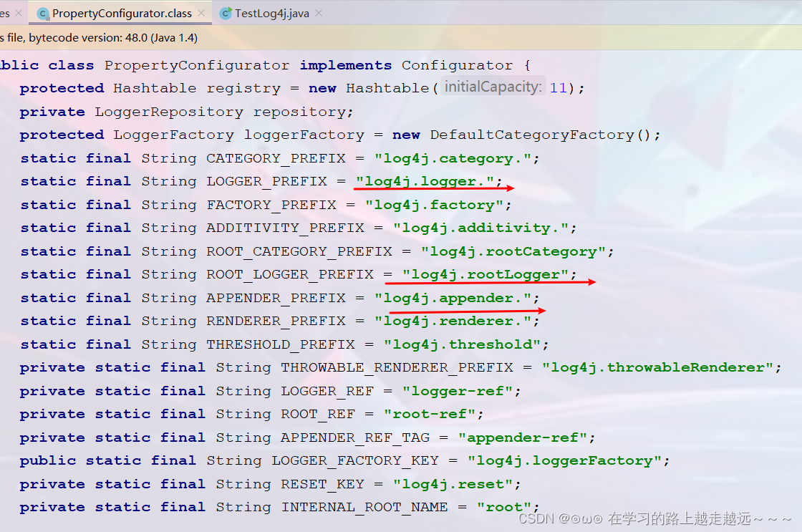Switch to PropertyConfigurator.class tab
The image size is (802, 532).
coord(121,14)
